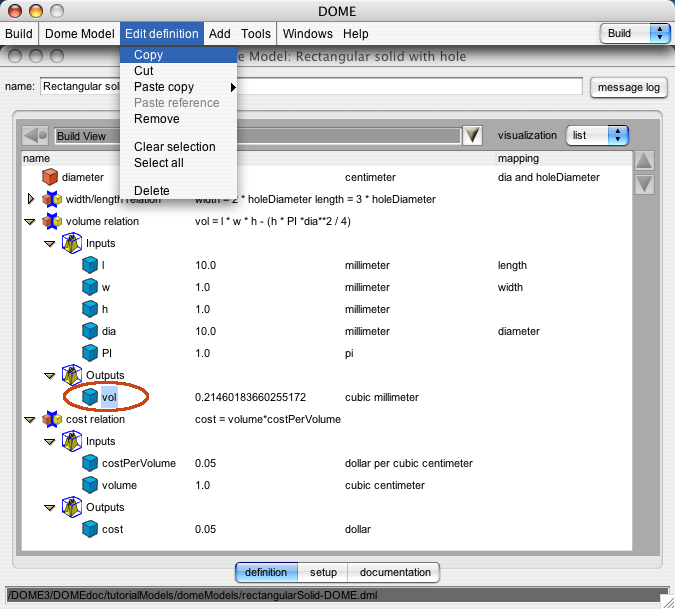Expand the width/length relation row
The width and height of the screenshot is (675, 609).
31,199
